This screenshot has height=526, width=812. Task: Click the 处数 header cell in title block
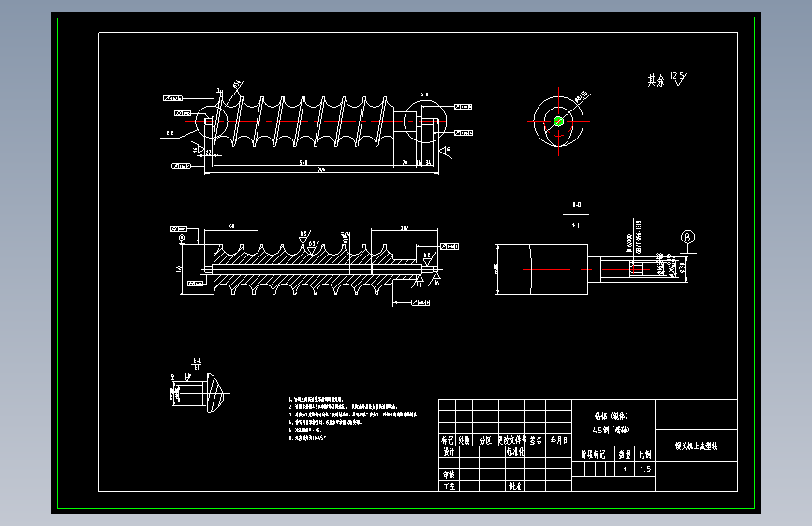click(464, 440)
